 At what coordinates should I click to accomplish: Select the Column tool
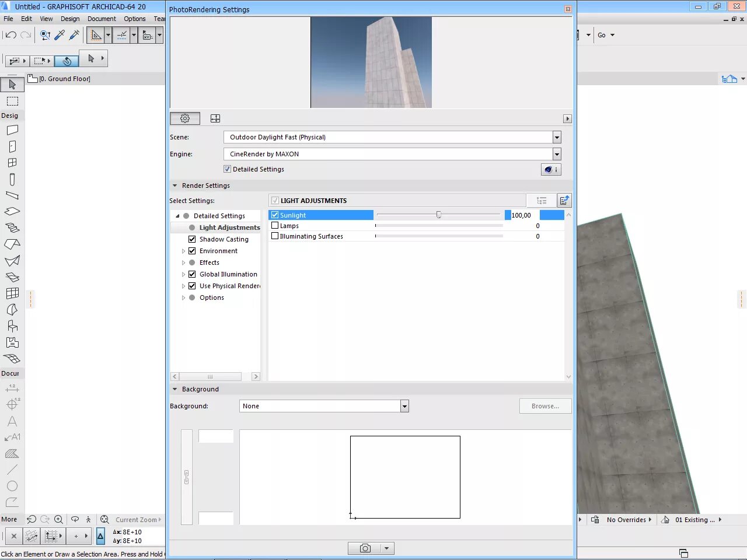pyautogui.click(x=12, y=180)
